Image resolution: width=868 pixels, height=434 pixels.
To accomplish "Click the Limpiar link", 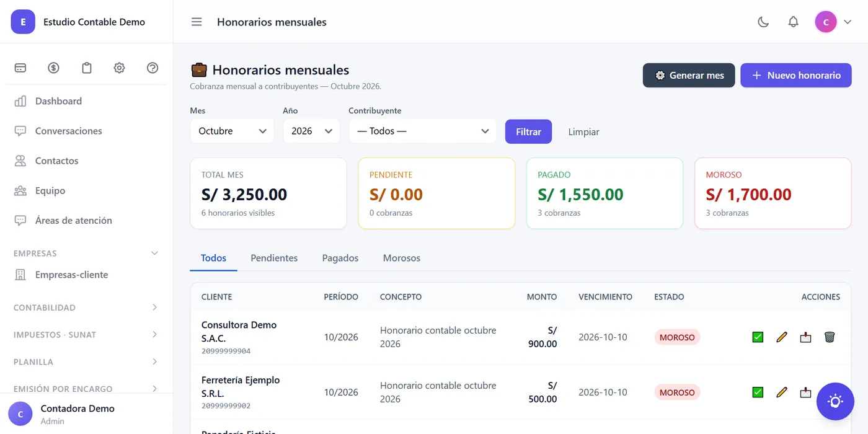I will tap(584, 131).
